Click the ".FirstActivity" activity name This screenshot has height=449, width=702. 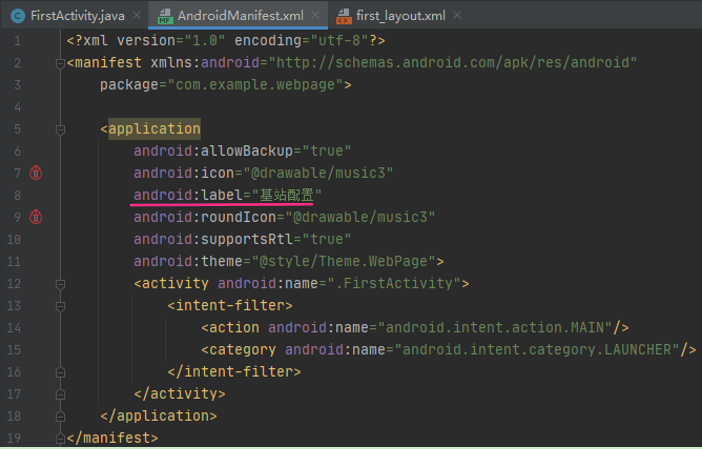point(394,283)
